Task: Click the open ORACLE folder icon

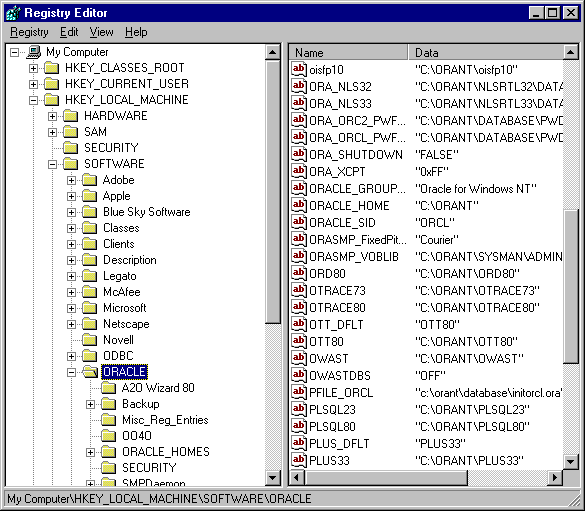Action: click(x=90, y=372)
